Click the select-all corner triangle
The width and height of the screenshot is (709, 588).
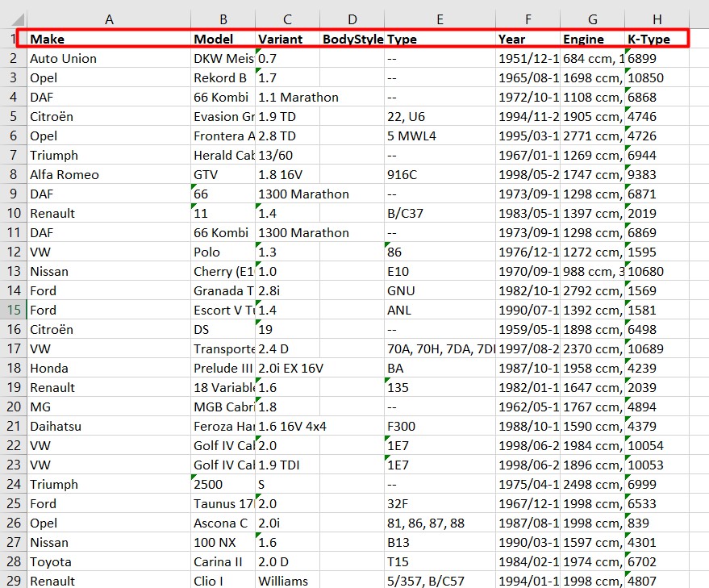17,19
